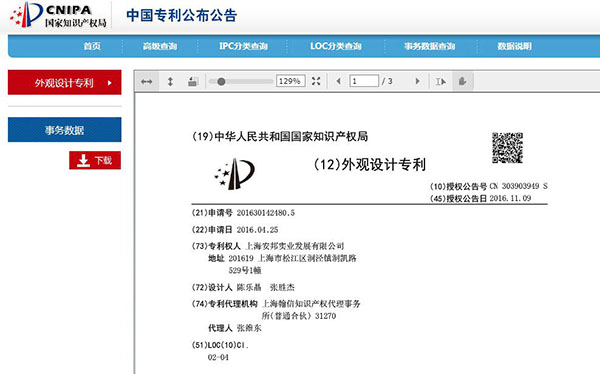Open the LOC分类查询 navigation item
600x374 pixels.
336,46
